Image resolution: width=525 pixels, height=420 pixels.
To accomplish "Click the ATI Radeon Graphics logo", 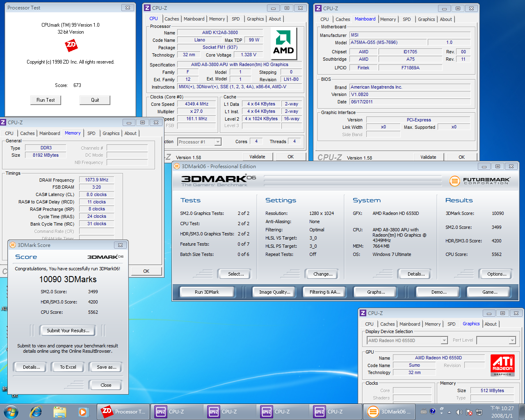I will click(502, 365).
